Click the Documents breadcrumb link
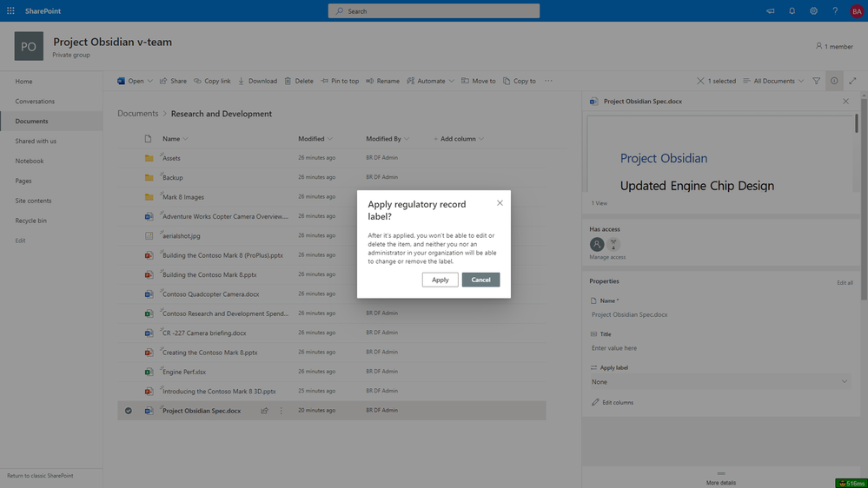This screenshot has height=488, width=868. [x=138, y=114]
